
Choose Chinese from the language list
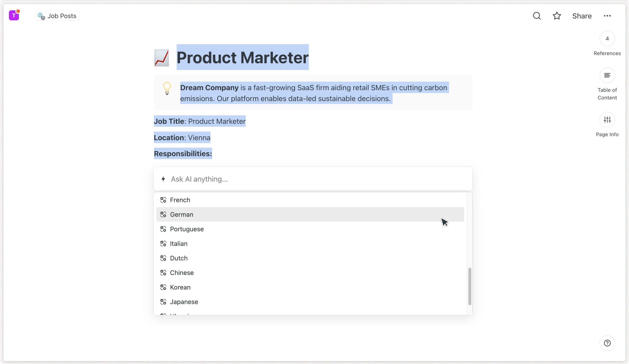pyautogui.click(x=182, y=273)
